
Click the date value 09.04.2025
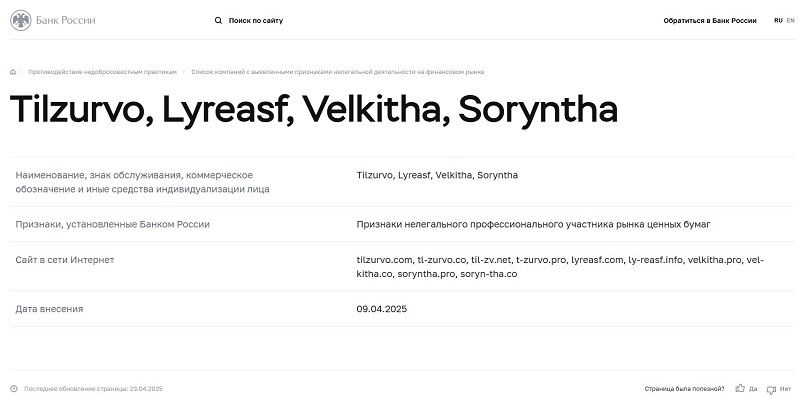click(382, 309)
